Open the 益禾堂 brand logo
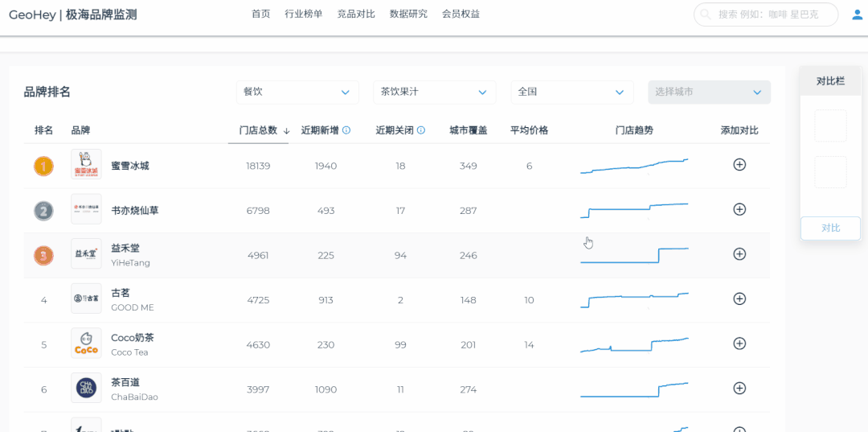This screenshot has width=868, height=432. click(86, 254)
